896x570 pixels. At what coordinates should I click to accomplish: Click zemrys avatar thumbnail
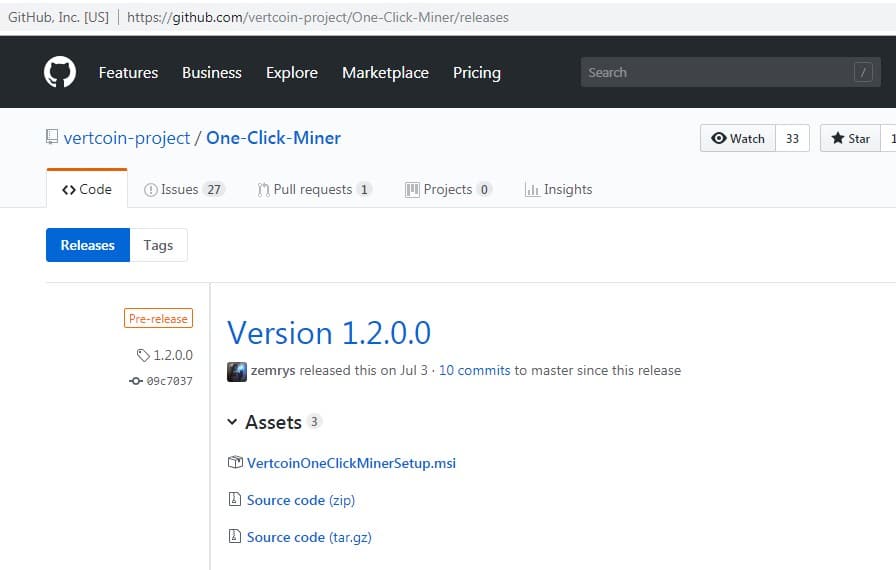pos(237,371)
